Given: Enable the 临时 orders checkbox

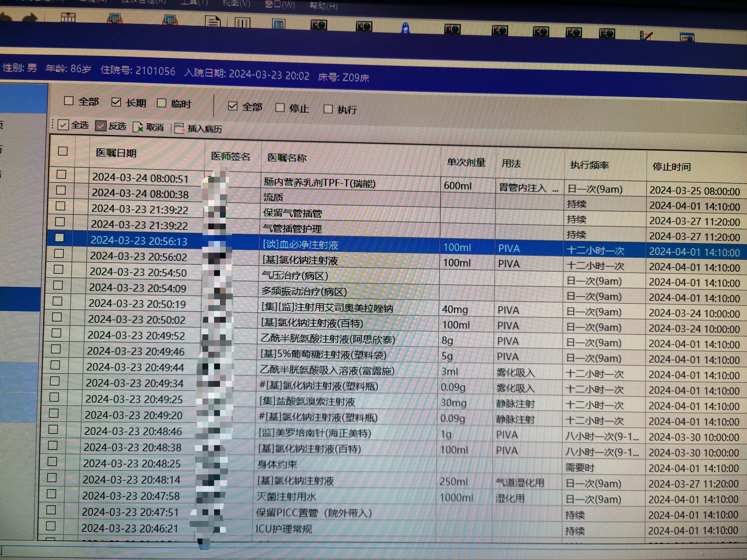Looking at the screenshot, I should click(162, 103).
